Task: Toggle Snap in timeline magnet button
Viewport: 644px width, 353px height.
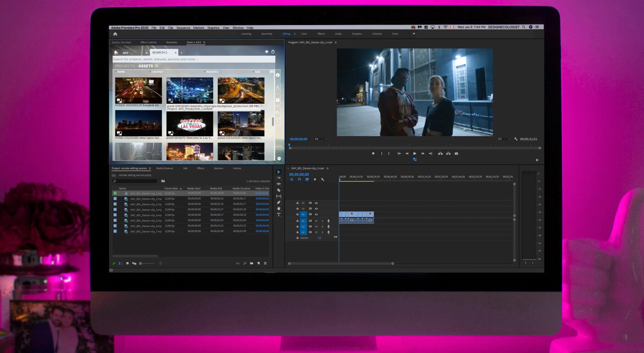Action: pyautogui.click(x=299, y=180)
